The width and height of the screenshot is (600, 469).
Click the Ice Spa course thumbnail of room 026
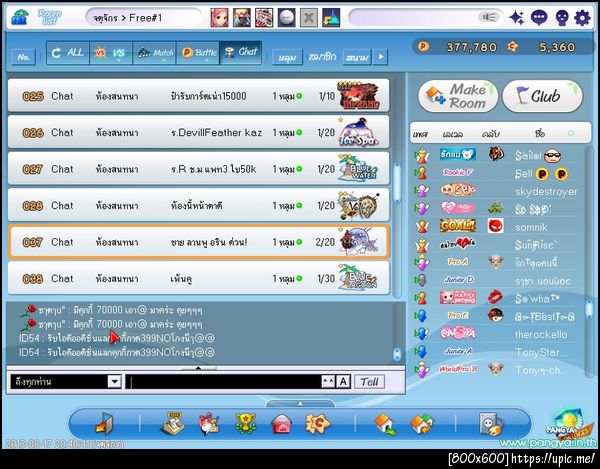point(359,132)
